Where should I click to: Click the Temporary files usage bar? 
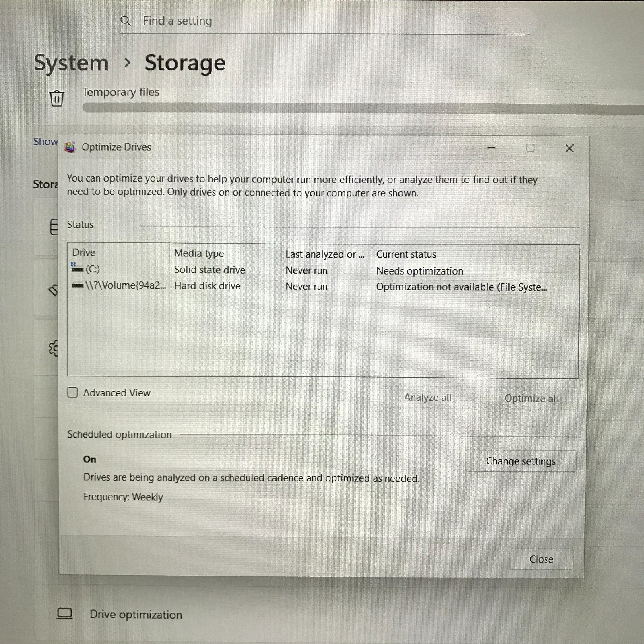(x=363, y=108)
